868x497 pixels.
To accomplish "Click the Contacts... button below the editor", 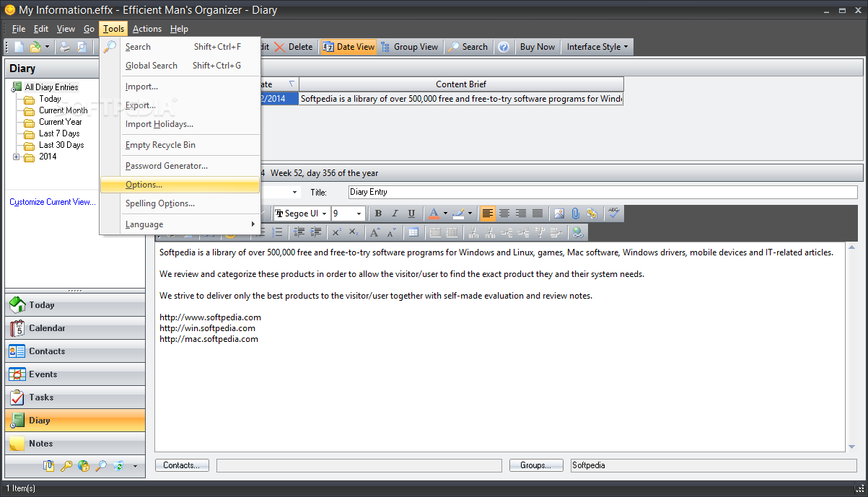I will click(181, 465).
